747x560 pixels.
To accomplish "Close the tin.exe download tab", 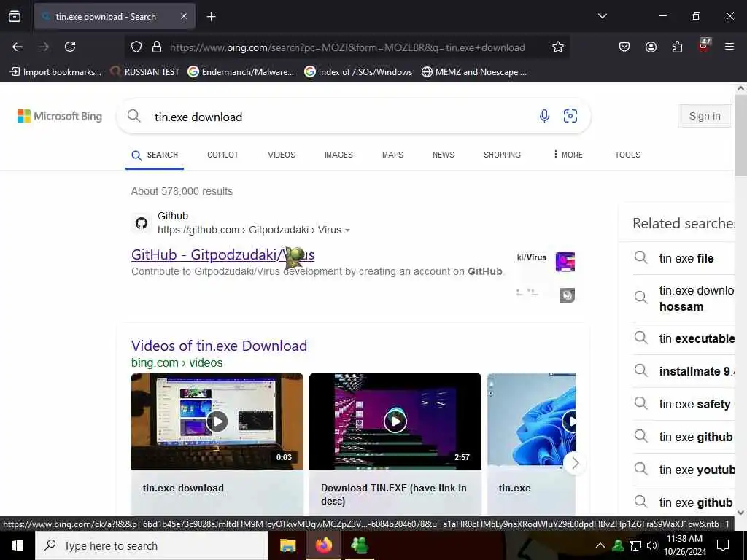I will click(x=184, y=17).
